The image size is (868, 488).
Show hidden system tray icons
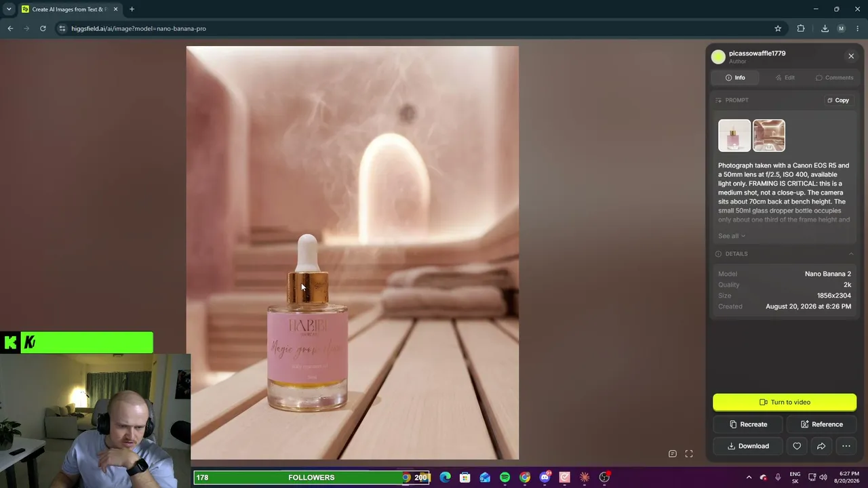coord(749,477)
